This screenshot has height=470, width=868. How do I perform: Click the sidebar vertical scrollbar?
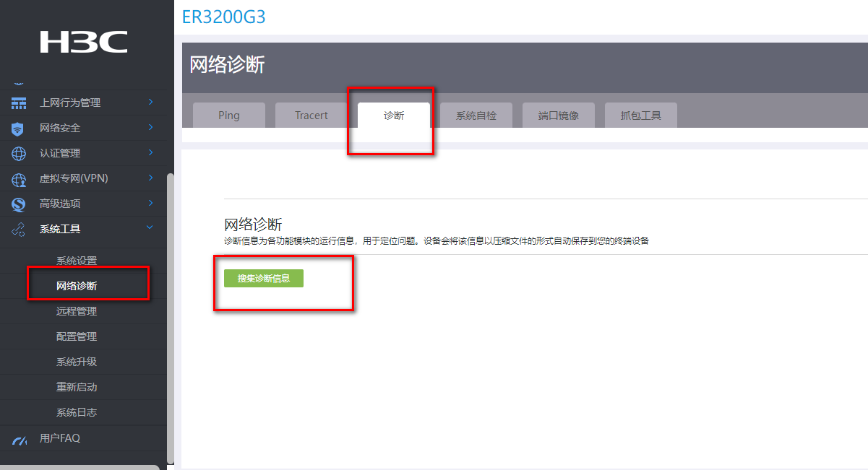point(170,318)
